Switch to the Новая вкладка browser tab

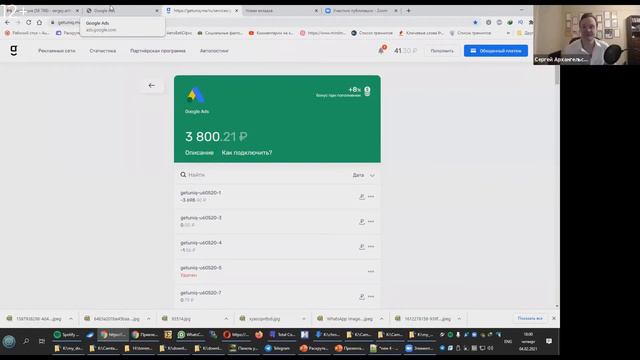point(281,11)
